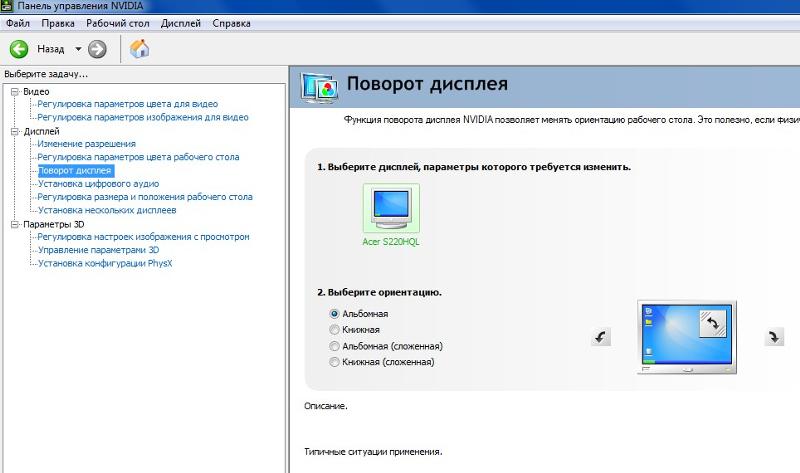Image resolution: width=800 pixels, height=473 pixels.
Task: Collapse the Дисплей tree node
Action: click(x=15, y=132)
